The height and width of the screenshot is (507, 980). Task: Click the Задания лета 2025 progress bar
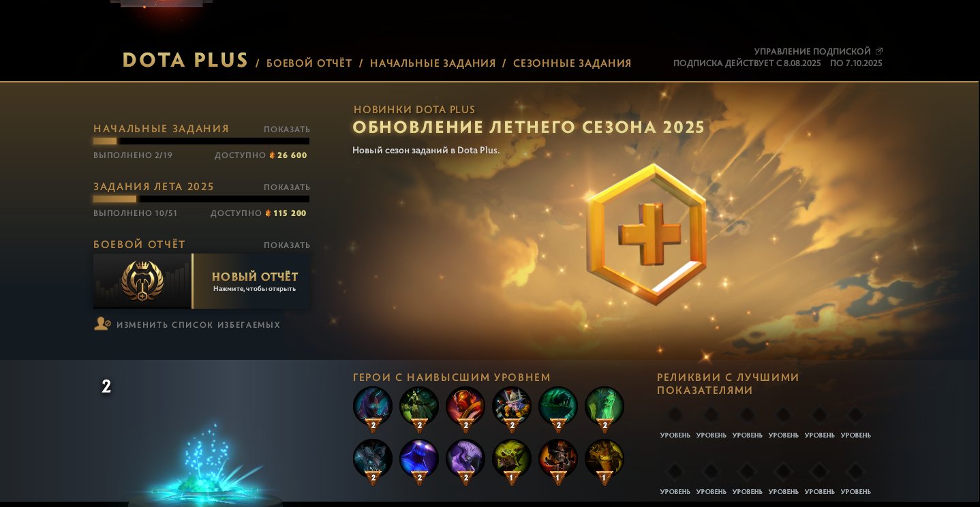coord(201,199)
